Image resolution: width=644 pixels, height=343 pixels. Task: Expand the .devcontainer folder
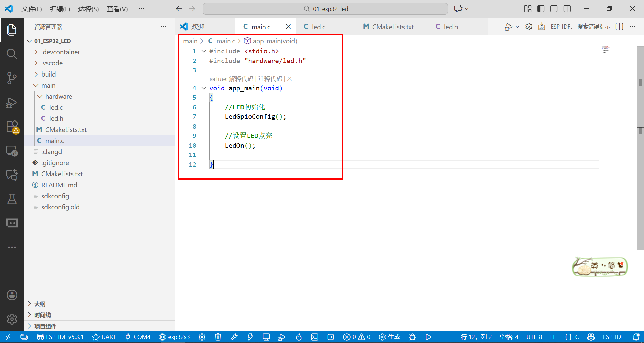tap(36, 52)
